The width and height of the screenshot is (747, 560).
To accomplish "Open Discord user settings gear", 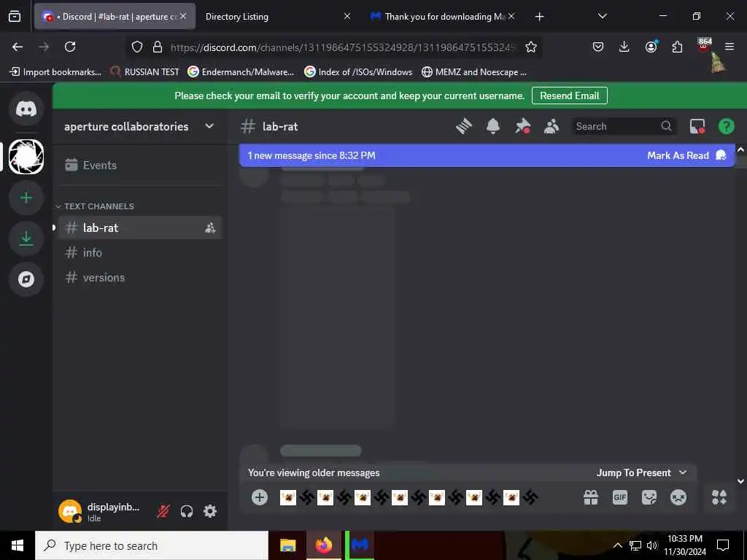I will 210,511.
